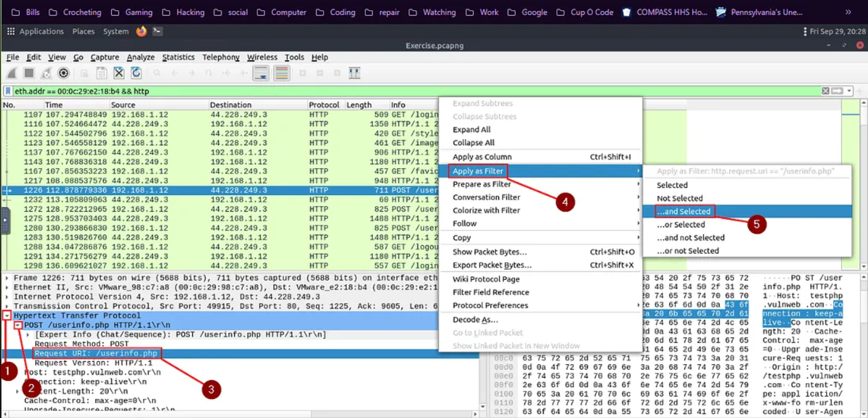This screenshot has width=868, height=418.
Task: Open the terminal from top panel
Action: (x=158, y=31)
